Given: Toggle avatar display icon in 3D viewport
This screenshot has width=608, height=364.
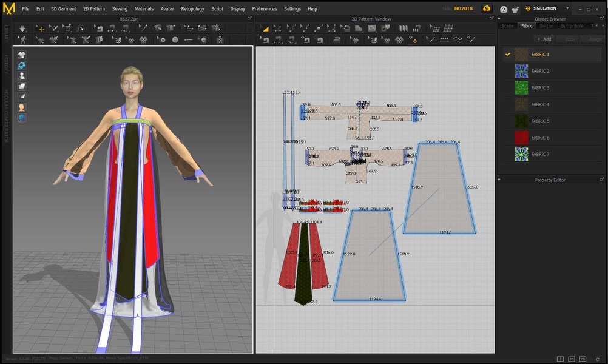Looking at the screenshot, I should pyautogui.click(x=22, y=76).
